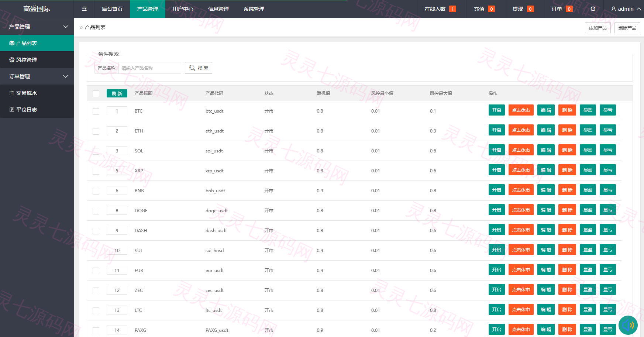The height and width of the screenshot is (337, 644).
Task: Click the sort order field of BTC row
Action: click(x=117, y=111)
